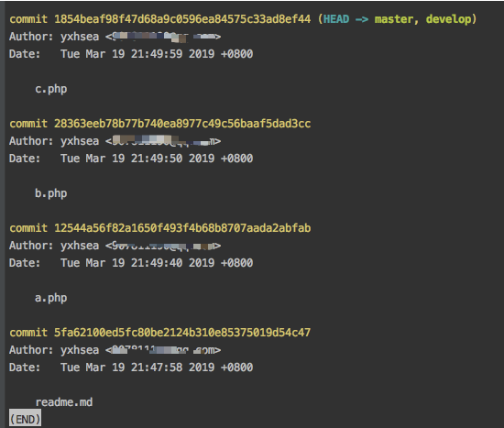
Task: Click author yxhsea under readme.md commit
Action: tap(80, 350)
